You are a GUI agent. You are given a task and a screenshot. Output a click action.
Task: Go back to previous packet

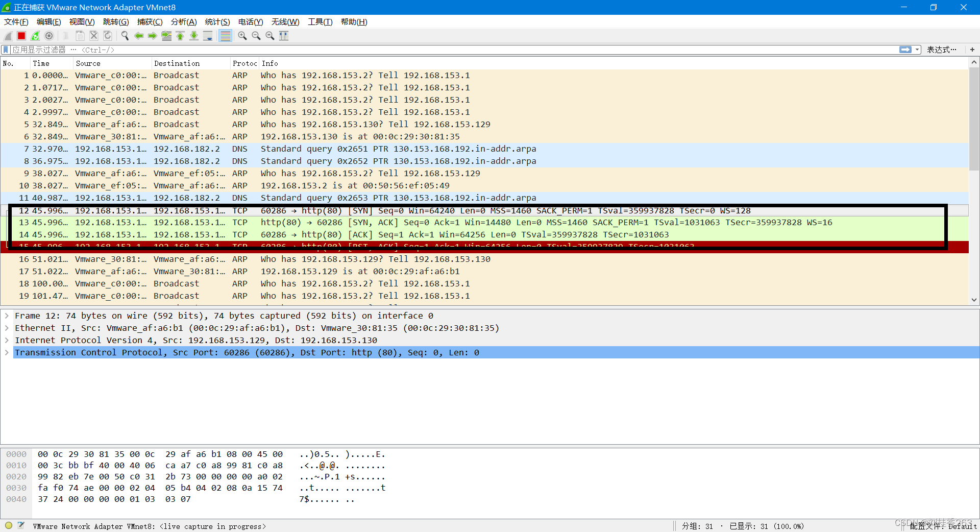(x=139, y=36)
